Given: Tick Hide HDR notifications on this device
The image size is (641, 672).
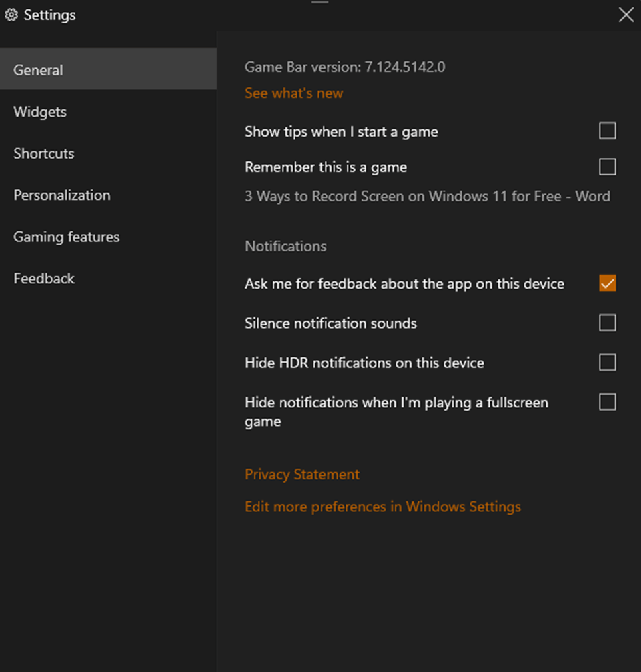Looking at the screenshot, I should [x=607, y=363].
